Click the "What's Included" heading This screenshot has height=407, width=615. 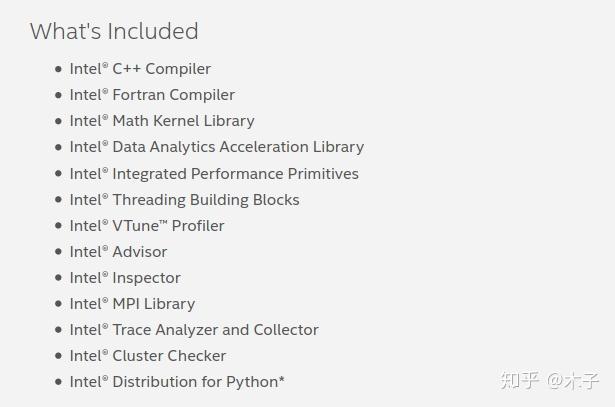click(x=114, y=31)
